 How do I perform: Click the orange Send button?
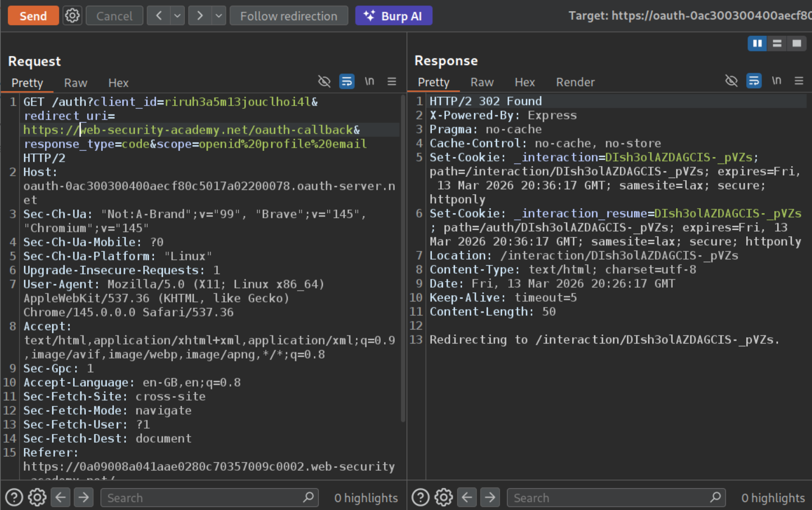point(33,16)
